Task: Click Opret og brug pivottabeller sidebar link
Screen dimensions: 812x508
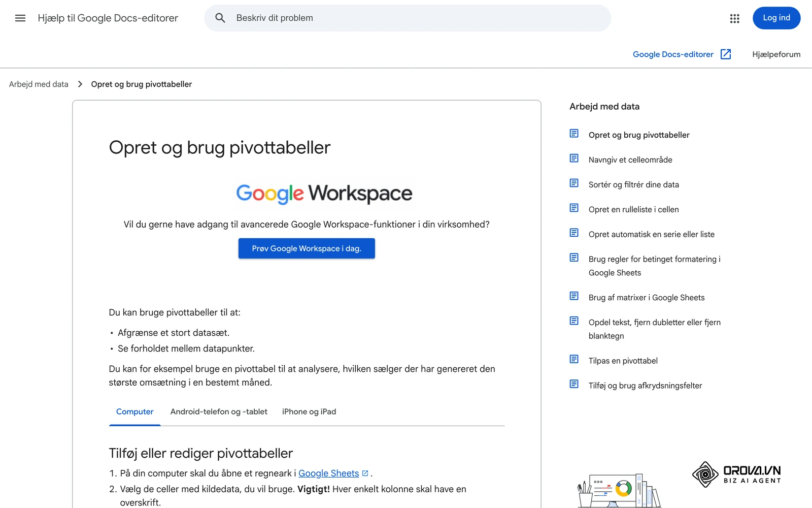Action: coord(639,135)
